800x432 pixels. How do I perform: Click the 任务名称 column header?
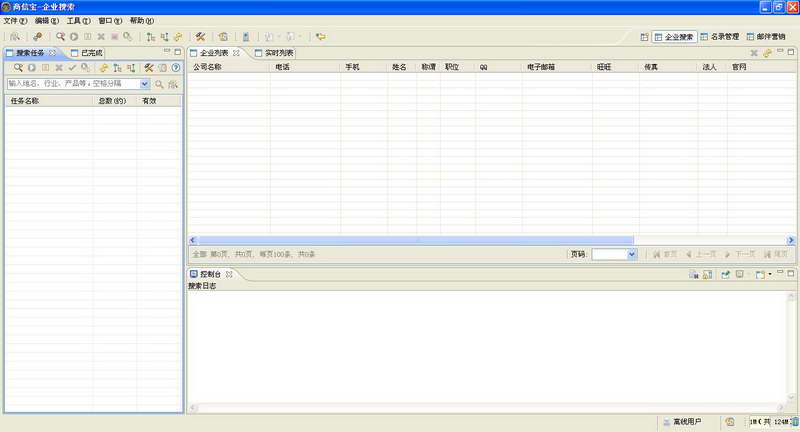[x=49, y=101]
